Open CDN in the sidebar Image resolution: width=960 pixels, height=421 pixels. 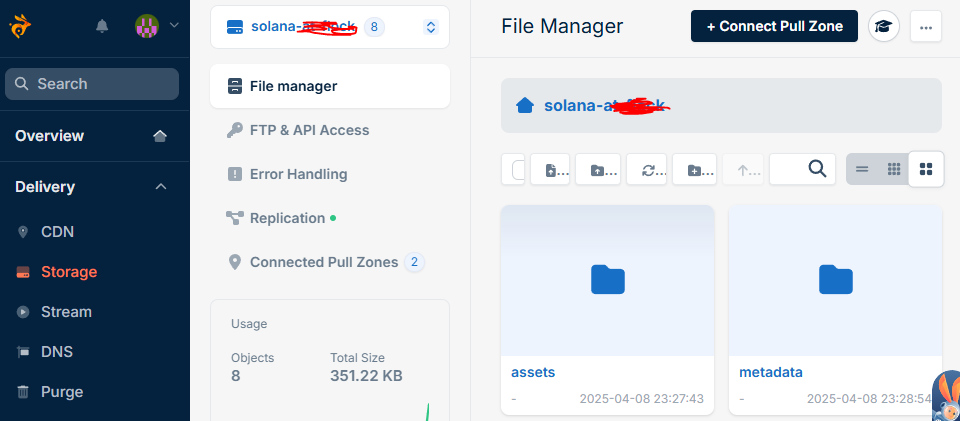point(58,232)
